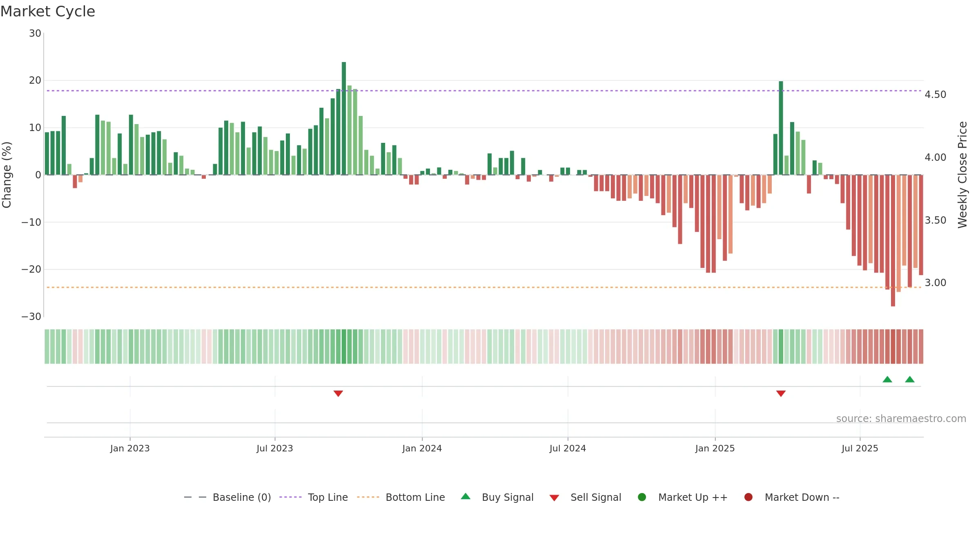Viewport: 980px width, 551px height.
Task: Click the −20 tick label on change axis
Action: point(31,269)
